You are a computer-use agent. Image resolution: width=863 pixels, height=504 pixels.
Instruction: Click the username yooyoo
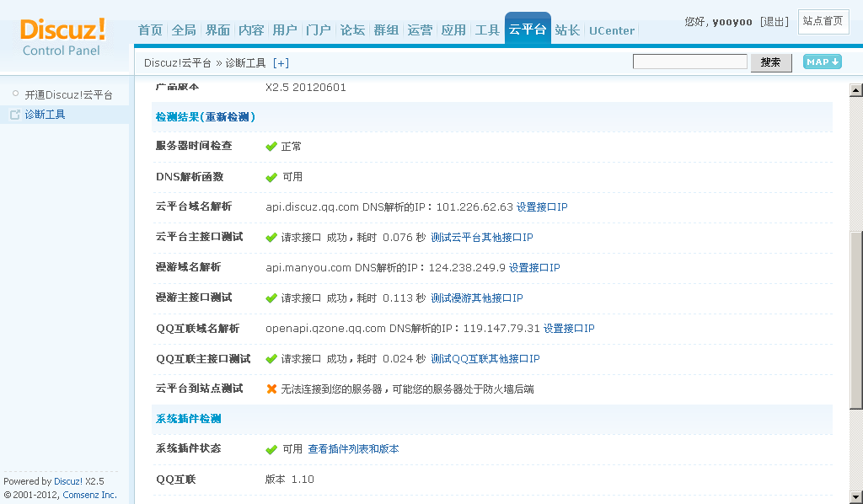732,22
